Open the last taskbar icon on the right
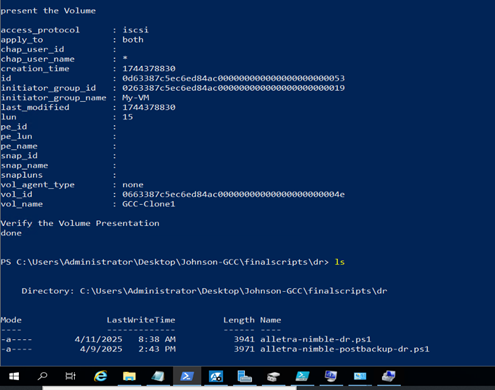The height and width of the screenshot is (390, 495). click(389, 376)
